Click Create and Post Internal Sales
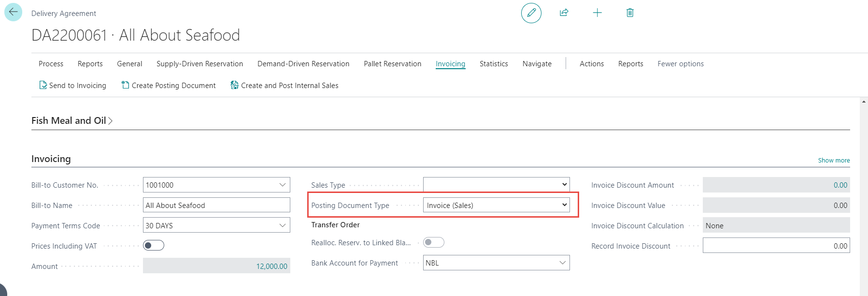 (285, 86)
